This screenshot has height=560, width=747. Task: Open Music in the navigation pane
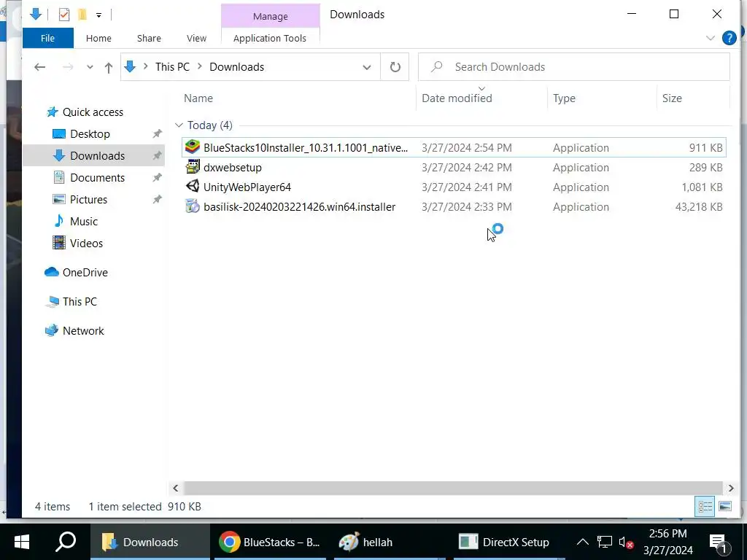pos(83,222)
